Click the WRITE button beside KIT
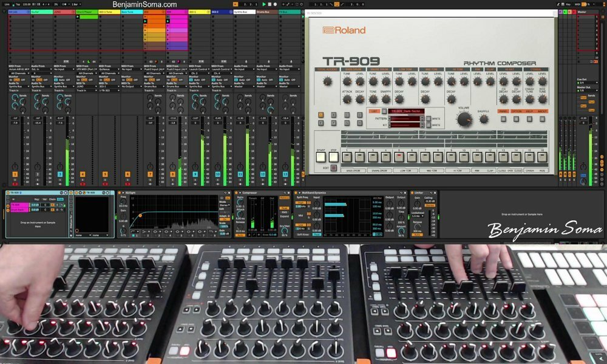Screen dimensions: 607x364 (x=428, y=125)
